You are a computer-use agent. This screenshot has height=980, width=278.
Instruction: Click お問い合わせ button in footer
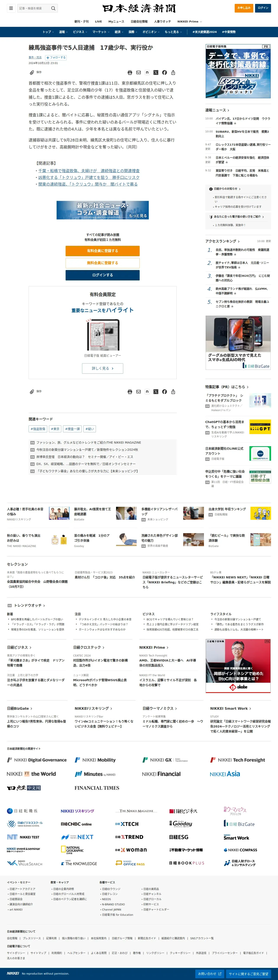click(x=209, y=974)
